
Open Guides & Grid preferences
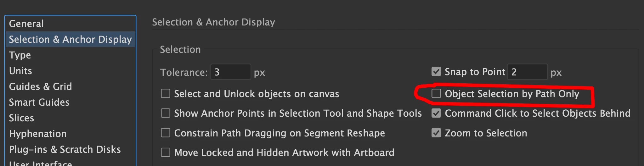[40, 86]
